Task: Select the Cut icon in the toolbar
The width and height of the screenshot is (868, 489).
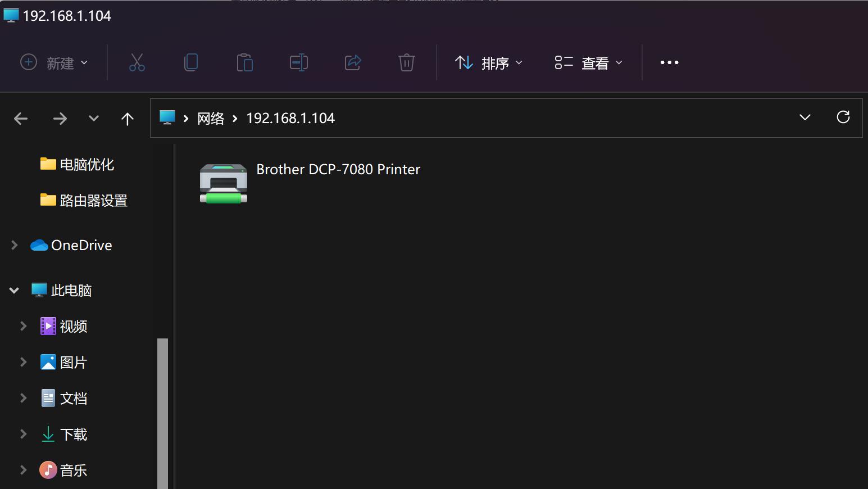Action: pos(137,62)
